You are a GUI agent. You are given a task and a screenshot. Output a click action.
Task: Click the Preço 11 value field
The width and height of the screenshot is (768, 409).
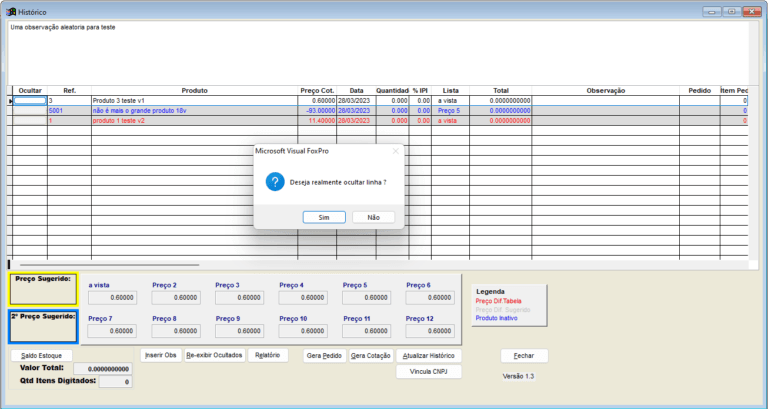367,331
